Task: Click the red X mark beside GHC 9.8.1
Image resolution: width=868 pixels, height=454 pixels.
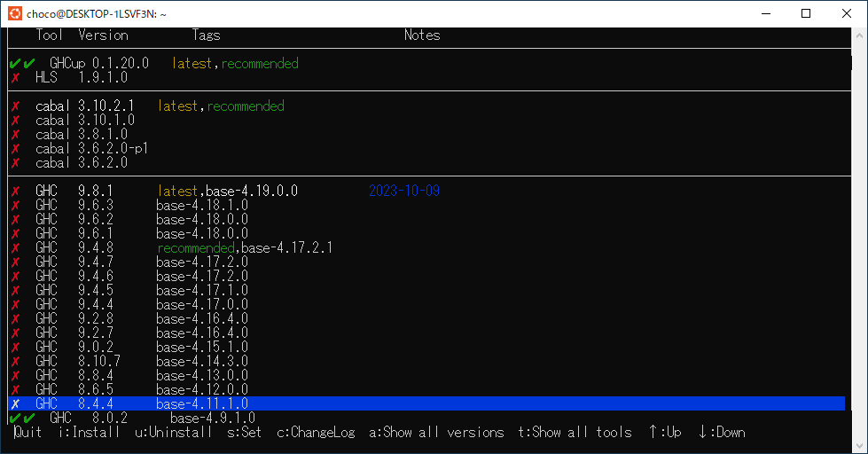Action: (x=15, y=191)
